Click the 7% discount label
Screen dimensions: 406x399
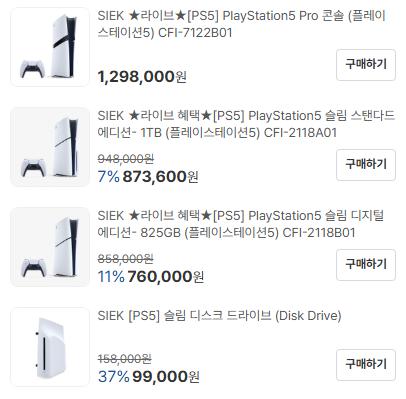point(108,177)
